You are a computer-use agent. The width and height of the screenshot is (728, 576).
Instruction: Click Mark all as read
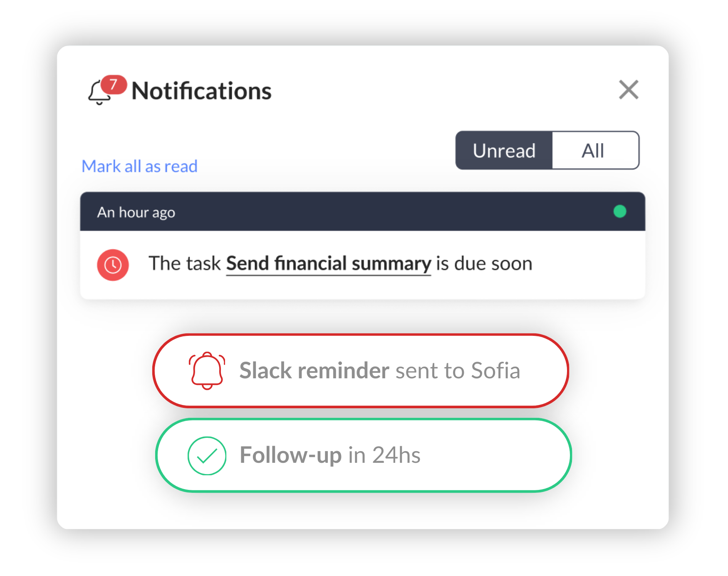(140, 166)
